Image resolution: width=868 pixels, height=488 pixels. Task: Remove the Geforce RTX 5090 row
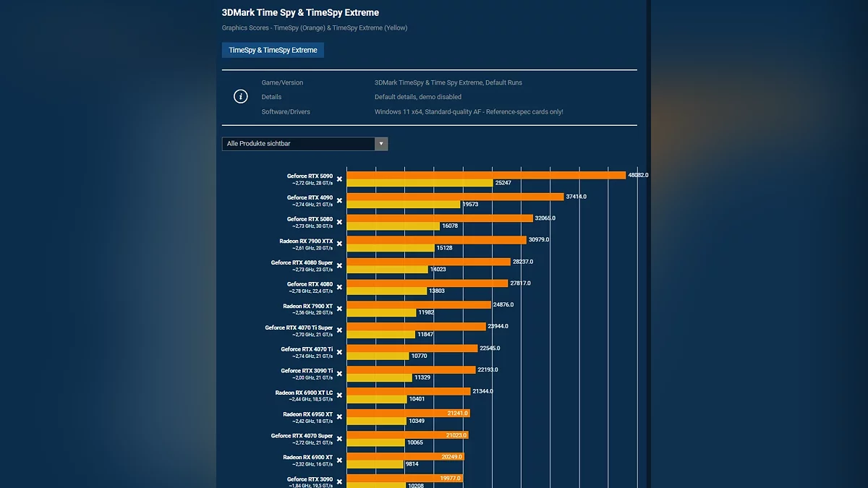point(339,179)
